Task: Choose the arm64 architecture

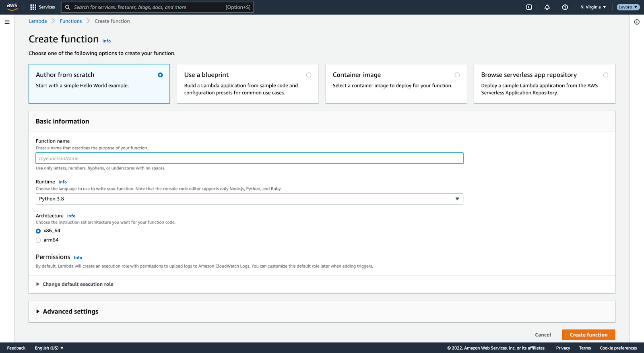Action: pos(38,240)
